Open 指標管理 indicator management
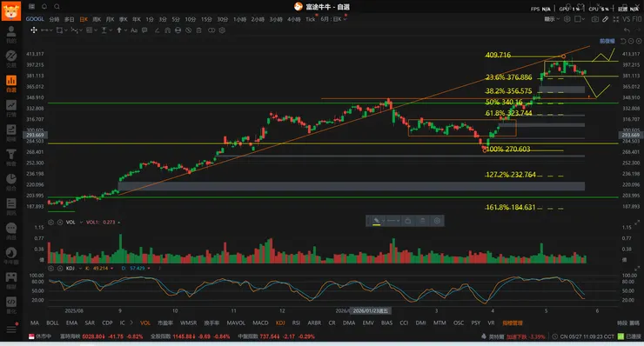 coord(513,323)
